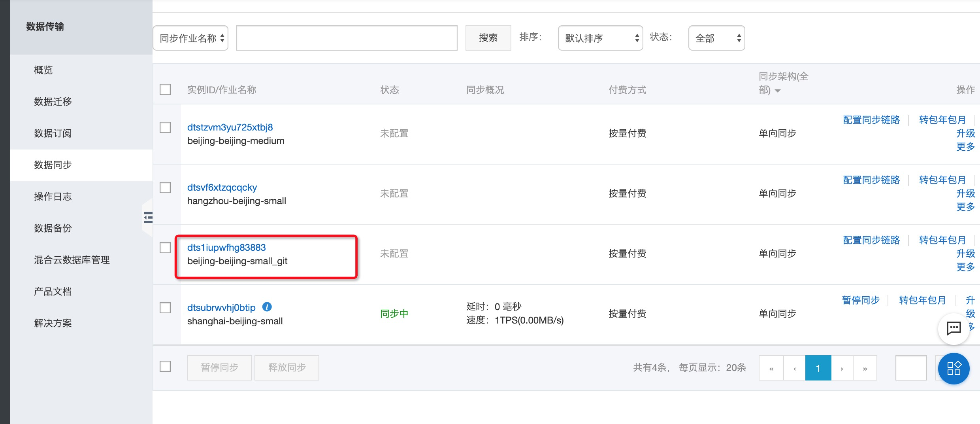Go to the next page arrow
The image size is (980, 424).
coord(842,368)
